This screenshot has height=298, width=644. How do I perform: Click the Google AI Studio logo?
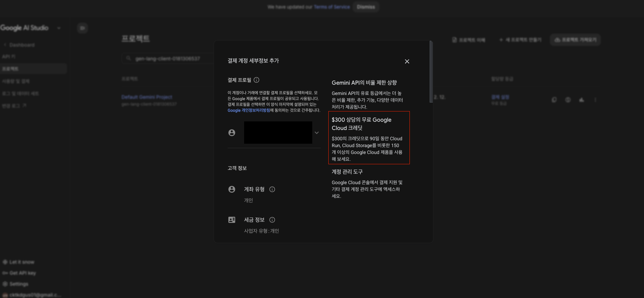(x=24, y=28)
